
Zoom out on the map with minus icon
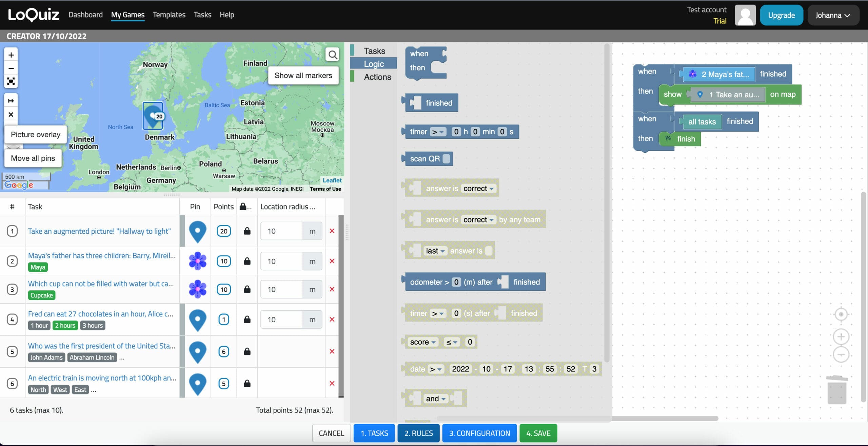(11, 68)
